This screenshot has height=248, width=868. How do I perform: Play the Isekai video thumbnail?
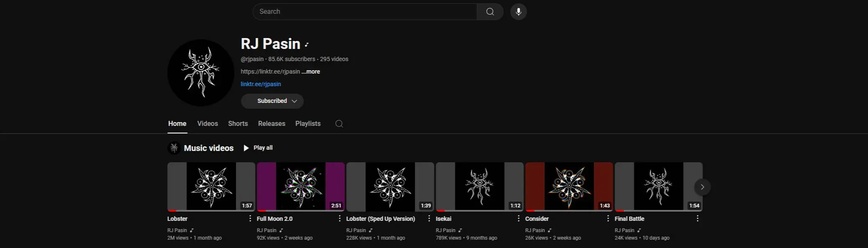pyautogui.click(x=480, y=187)
